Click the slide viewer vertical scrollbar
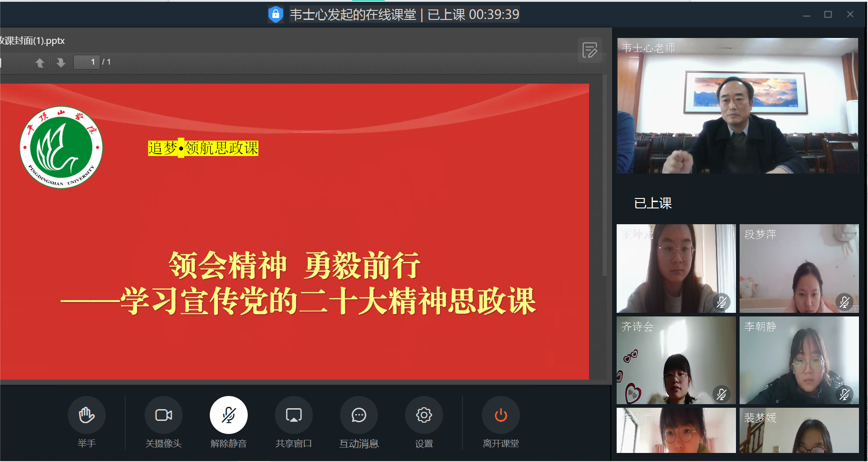The image size is (868, 462). point(604,181)
